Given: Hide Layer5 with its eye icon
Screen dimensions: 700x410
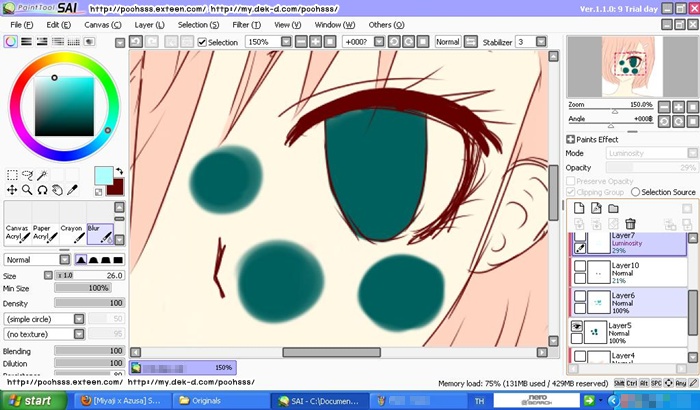Looking at the screenshot, I should pyautogui.click(x=577, y=326).
